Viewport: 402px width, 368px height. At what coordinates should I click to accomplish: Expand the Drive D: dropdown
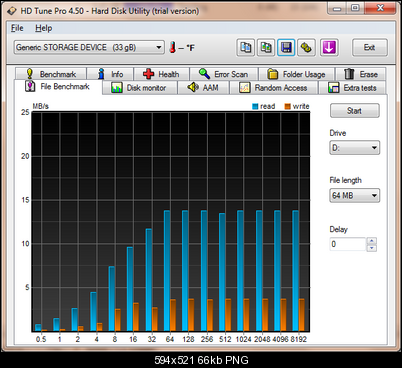point(354,148)
